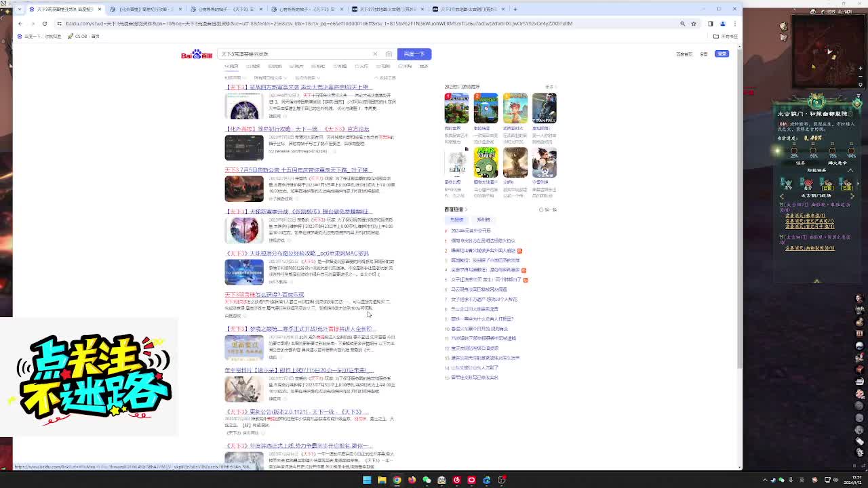Open the Terraria game icon
Screen dimensions: 868x488
coord(486,108)
